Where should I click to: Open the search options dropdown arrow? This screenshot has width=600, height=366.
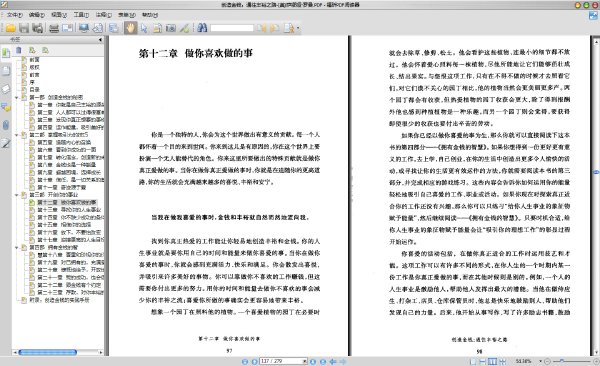[298, 28]
